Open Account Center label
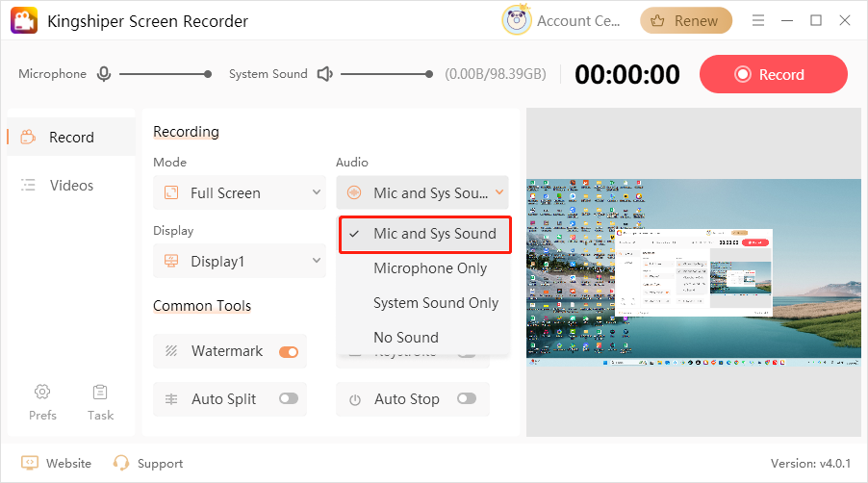 coord(578,21)
